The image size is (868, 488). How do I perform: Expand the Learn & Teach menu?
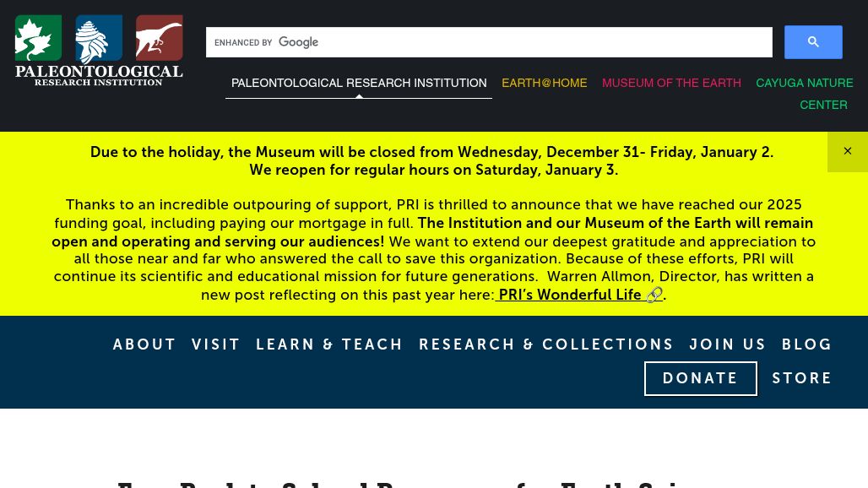tap(329, 344)
